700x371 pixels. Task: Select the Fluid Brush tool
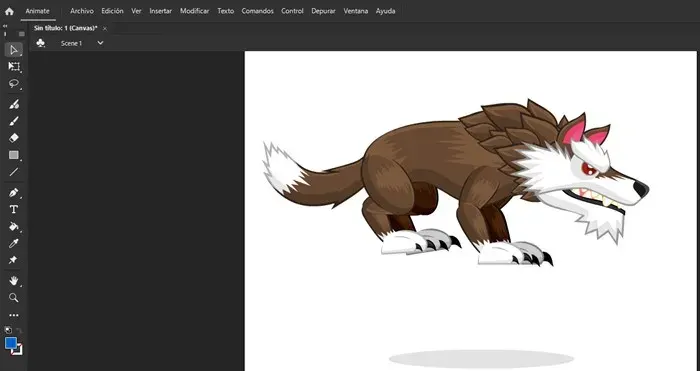[14, 104]
